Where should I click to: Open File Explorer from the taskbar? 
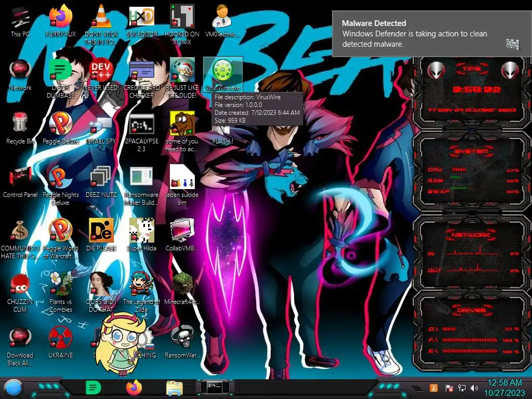coord(175,388)
